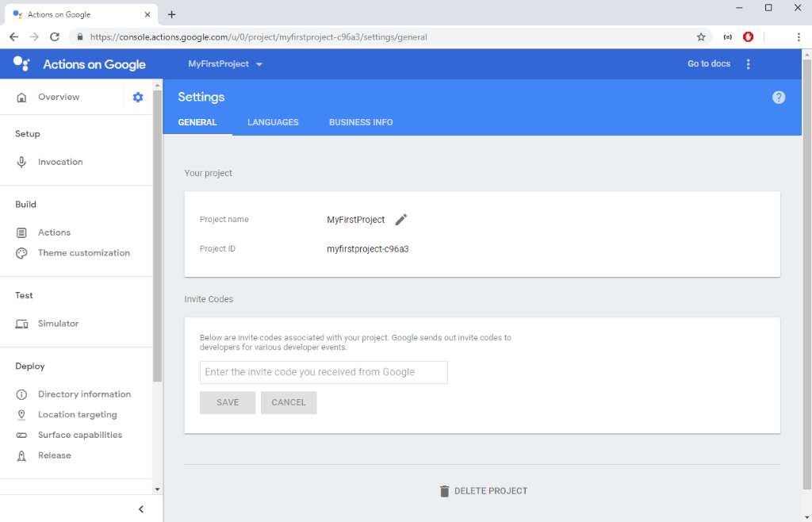This screenshot has width=812, height=522.
Task: Open the Simulator under Test
Action: [x=58, y=324]
